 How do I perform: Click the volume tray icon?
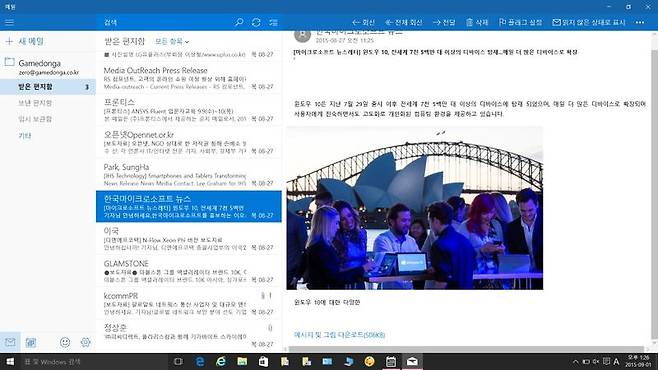coord(596,362)
